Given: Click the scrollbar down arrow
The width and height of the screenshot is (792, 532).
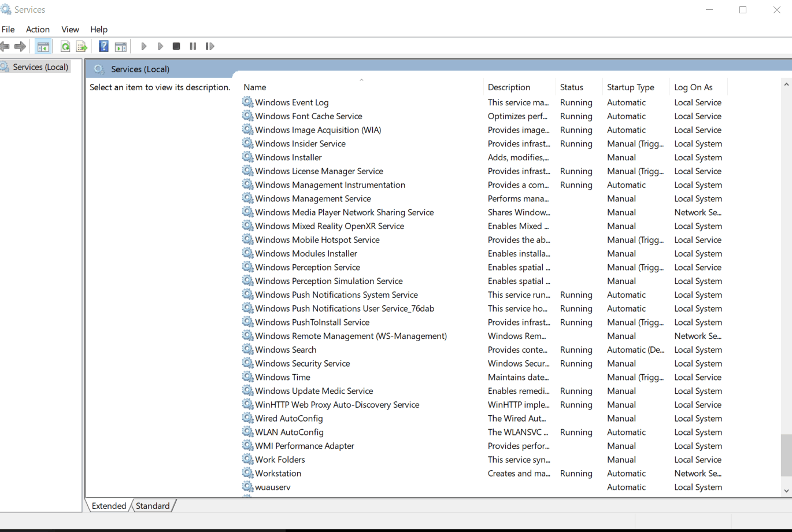Looking at the screenshot, I should (x=786, y=491).
